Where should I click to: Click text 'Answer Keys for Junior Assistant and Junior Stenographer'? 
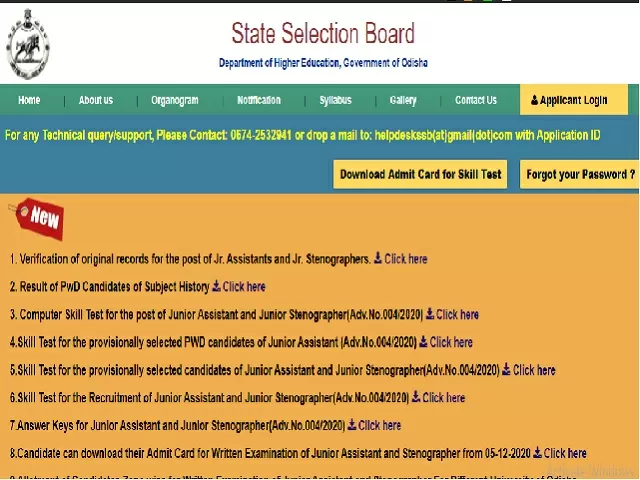143,425
